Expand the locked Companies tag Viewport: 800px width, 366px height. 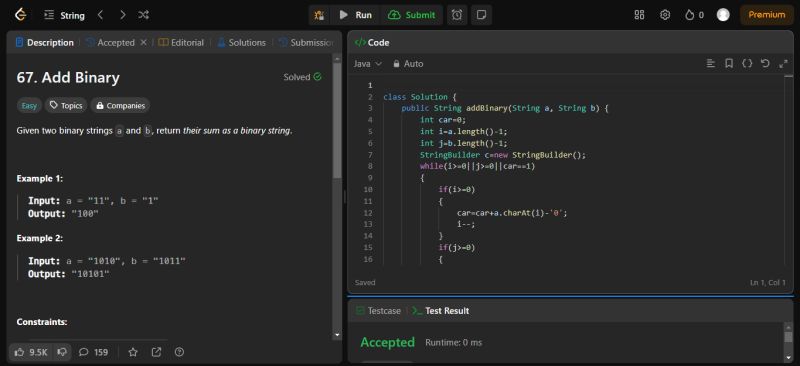120,106
